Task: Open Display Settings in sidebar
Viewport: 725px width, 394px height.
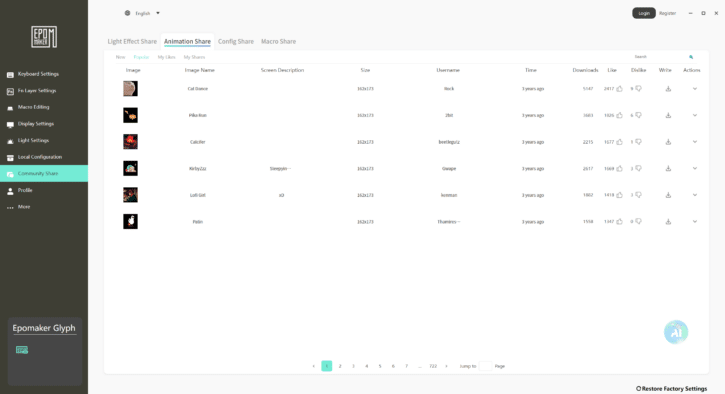Action: (x=44, y=124)
